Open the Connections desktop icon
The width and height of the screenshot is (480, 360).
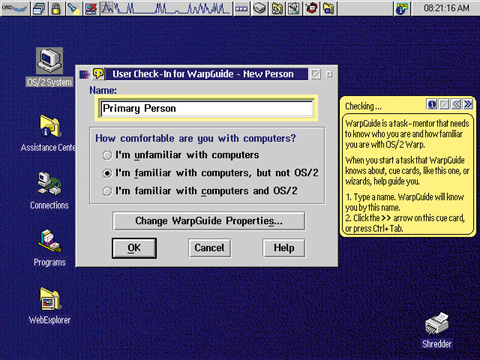49,191
